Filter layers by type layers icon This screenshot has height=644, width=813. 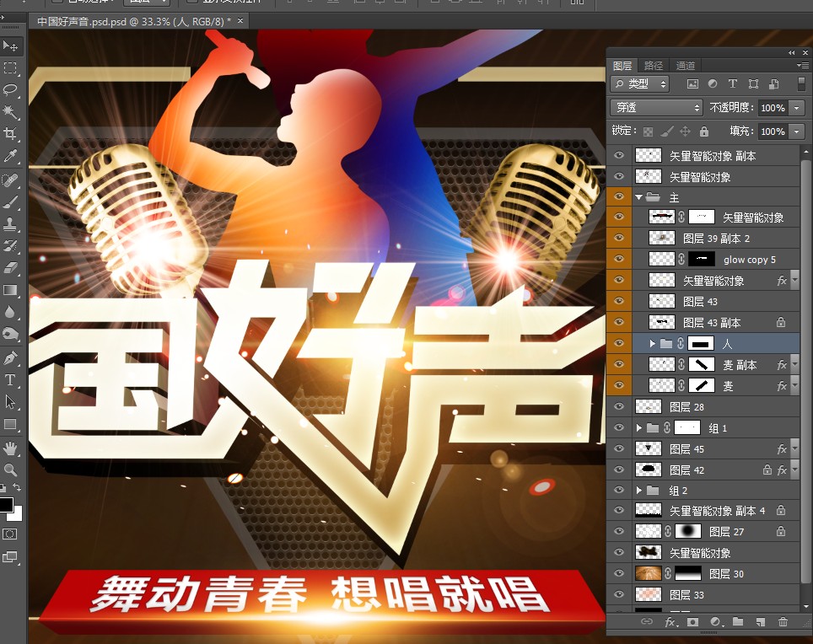[x=733, y=84]
